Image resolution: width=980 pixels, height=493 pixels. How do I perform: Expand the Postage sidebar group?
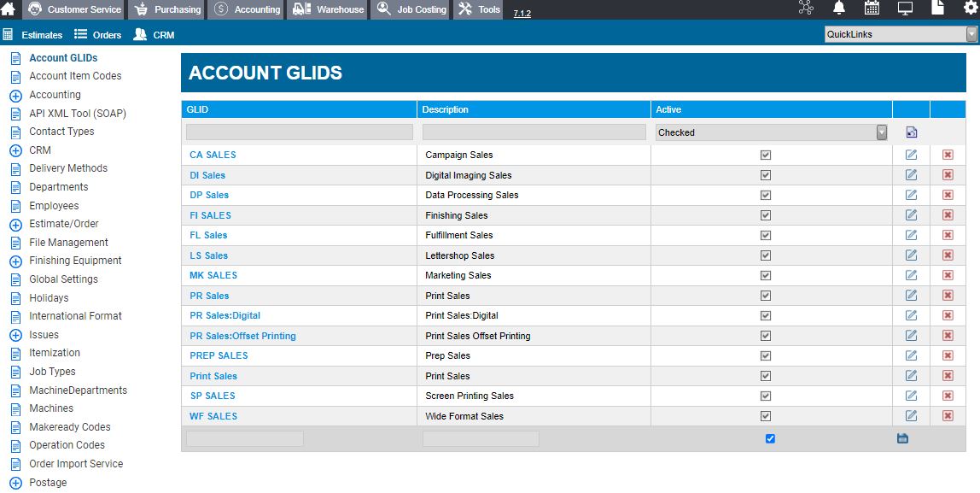pyautogui.click(x=16, y=483)
